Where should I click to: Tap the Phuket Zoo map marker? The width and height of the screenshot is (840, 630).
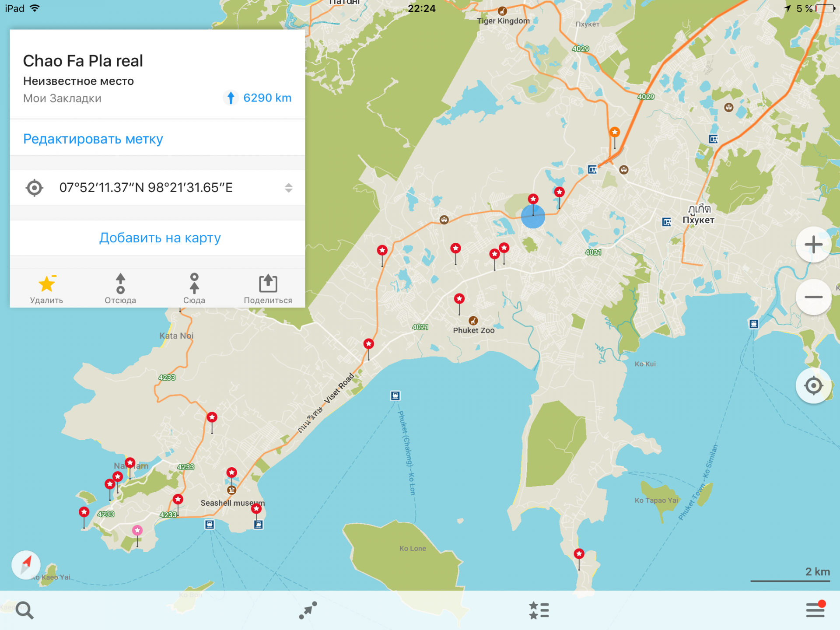point(473,321)
